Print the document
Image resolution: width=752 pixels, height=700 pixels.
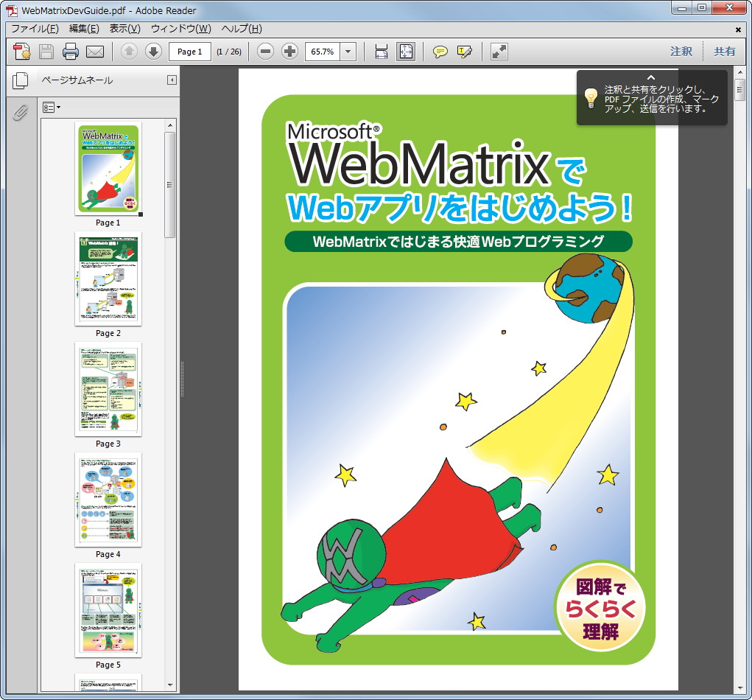[x=70, y=52]
